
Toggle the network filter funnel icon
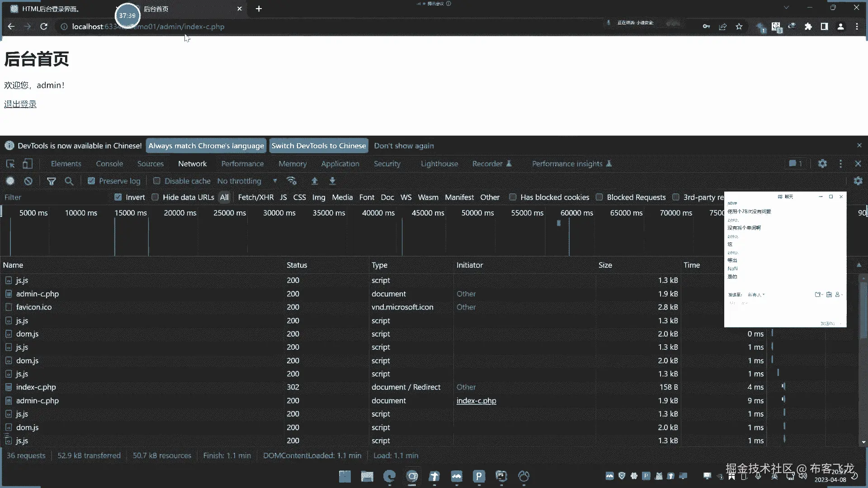[x=52, y=181]
